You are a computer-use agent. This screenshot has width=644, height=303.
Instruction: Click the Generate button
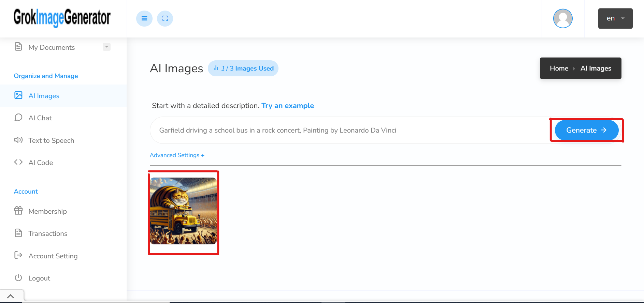587,130
